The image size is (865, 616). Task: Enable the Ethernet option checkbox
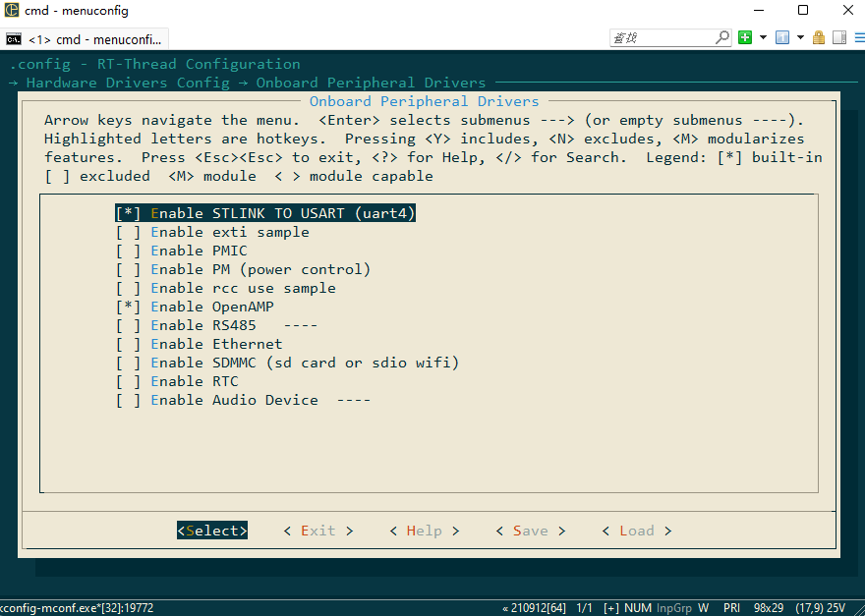[x=128, y=344]
